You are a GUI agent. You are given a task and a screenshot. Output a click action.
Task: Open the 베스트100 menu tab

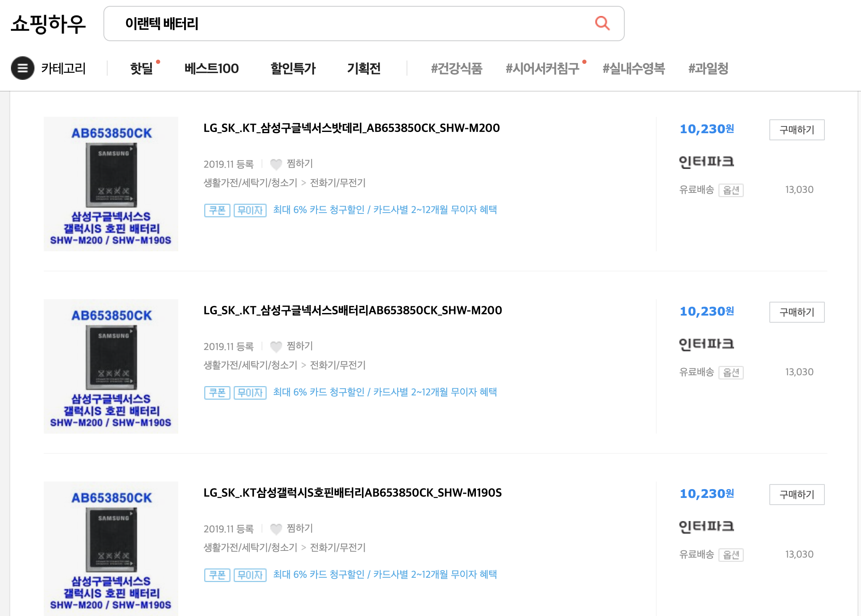click(x=211, y=68)
